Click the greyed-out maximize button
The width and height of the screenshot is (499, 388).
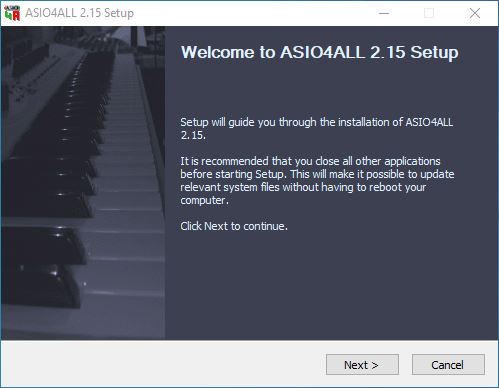[x=429, y=13]
